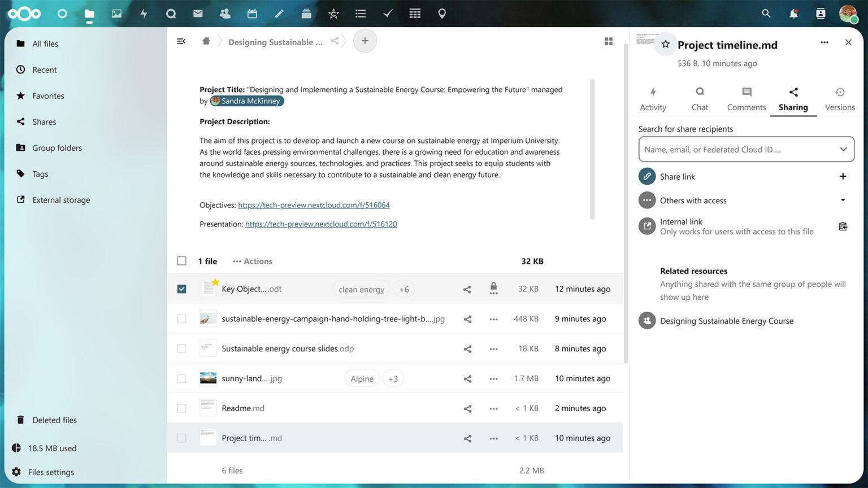
Task: Toggle the select all files checkbox
Action: [x=181, y=261]
